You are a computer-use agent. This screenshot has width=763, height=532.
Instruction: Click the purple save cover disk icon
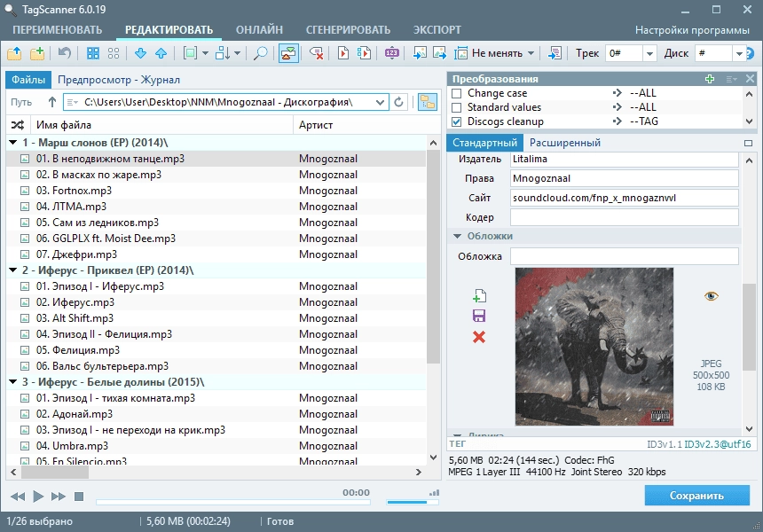point(479,316)
